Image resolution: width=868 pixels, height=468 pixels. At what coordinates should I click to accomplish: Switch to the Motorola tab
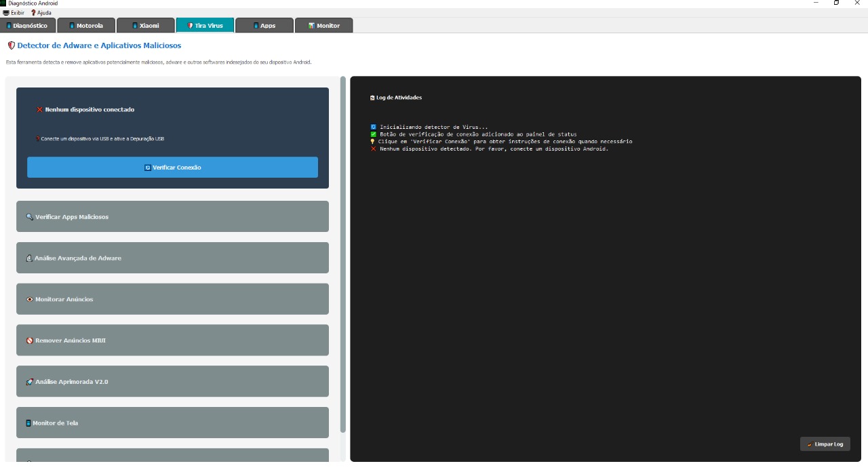coord(85,26)
